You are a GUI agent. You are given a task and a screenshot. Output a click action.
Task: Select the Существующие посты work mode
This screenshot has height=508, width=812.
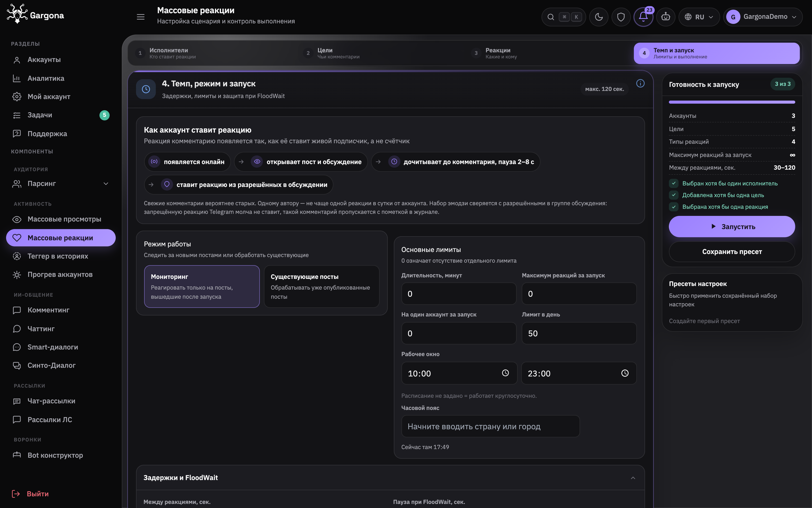(x=322, y=287)
